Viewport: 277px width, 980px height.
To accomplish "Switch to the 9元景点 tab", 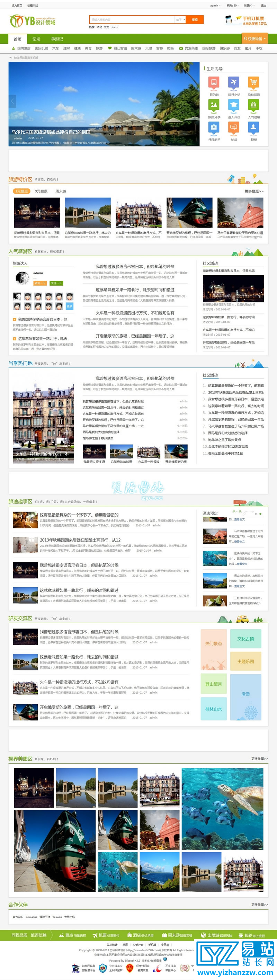I will [x=41, y=191].
